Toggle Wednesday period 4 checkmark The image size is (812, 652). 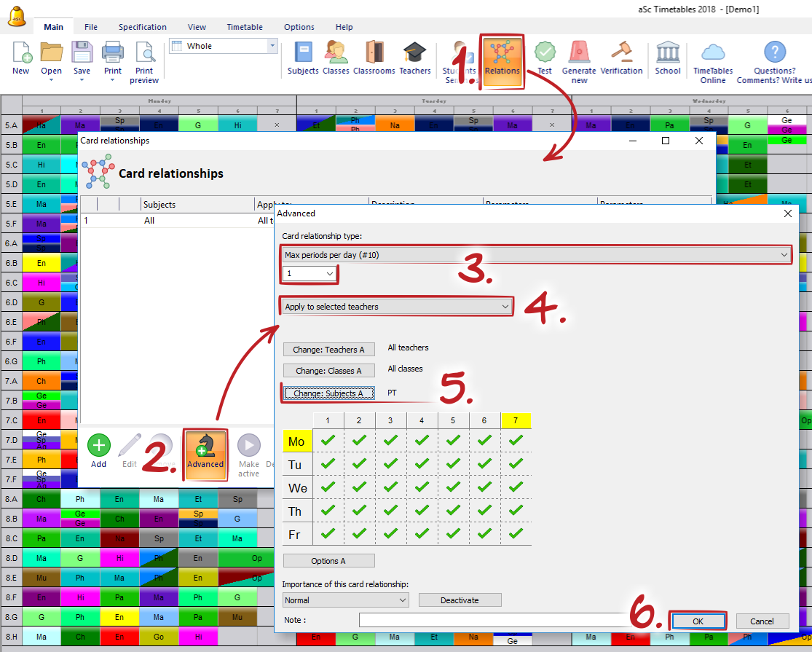(x=422, y=487)
